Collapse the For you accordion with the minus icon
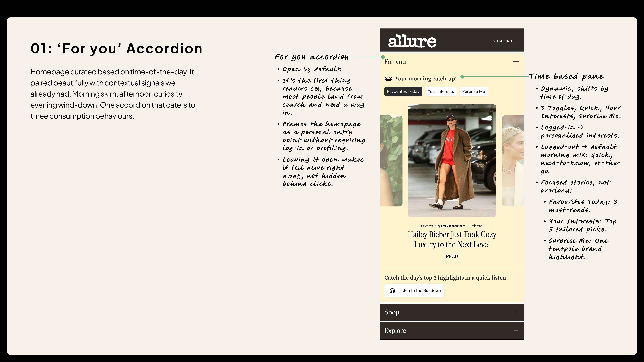The image size is (644, 362). click(516, 61)
